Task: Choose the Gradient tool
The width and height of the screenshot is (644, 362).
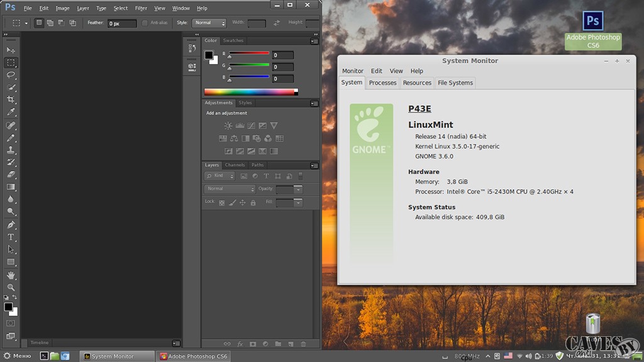Action: [11, 187]
